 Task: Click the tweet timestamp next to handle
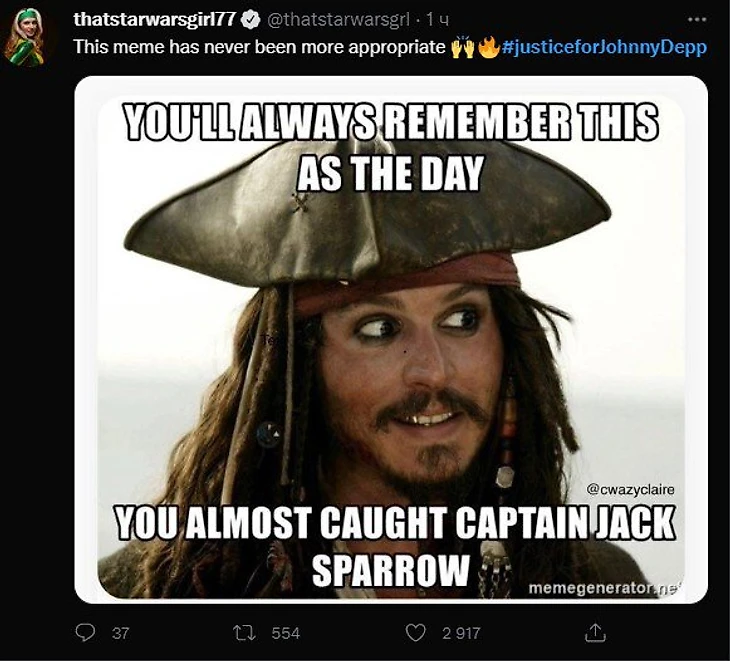(437, 20)
